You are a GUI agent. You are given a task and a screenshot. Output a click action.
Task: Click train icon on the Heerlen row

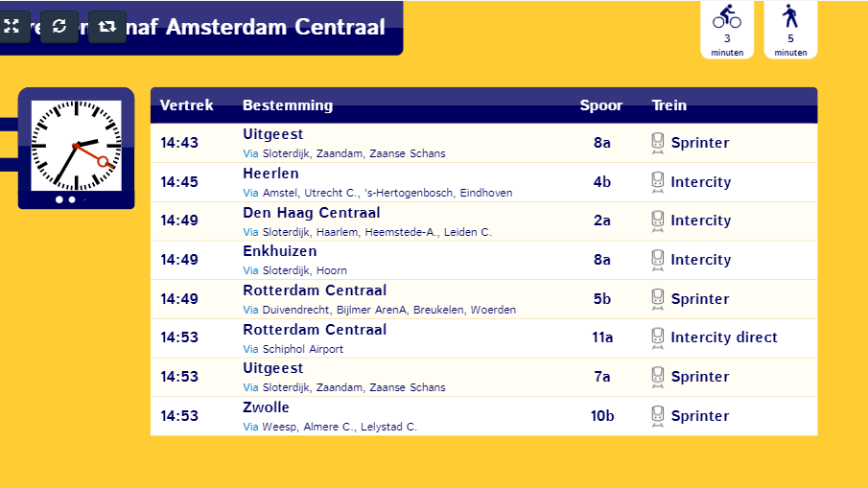coord(657,182)
